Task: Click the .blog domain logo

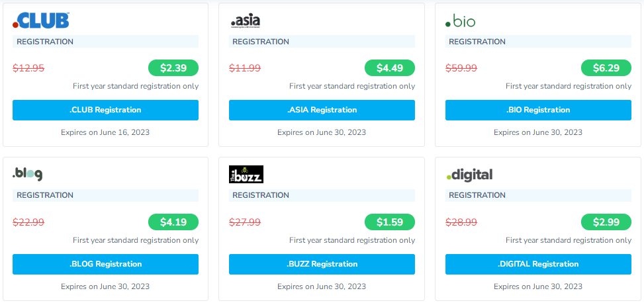Action: tap(28, 175)
